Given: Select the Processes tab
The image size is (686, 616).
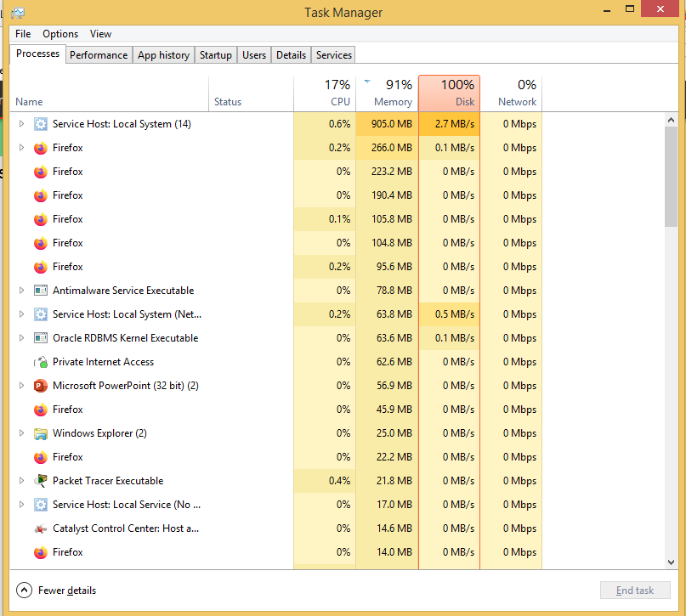Looking at the screenshot, I should 37,54.
